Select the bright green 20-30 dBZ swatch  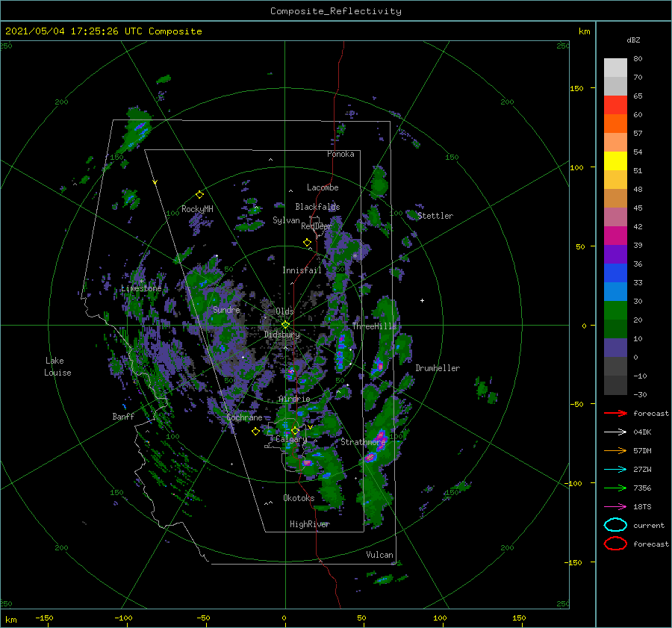615,311
